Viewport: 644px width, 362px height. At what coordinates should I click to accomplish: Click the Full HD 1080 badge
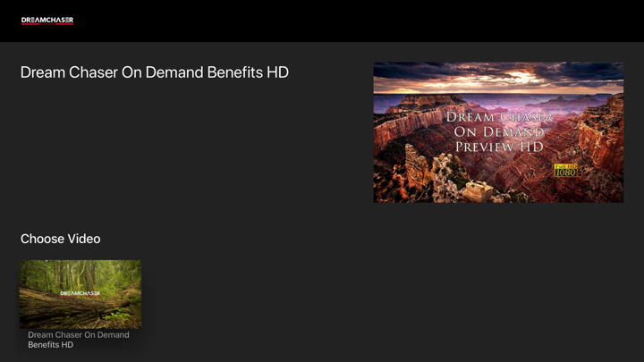point(565,171)
